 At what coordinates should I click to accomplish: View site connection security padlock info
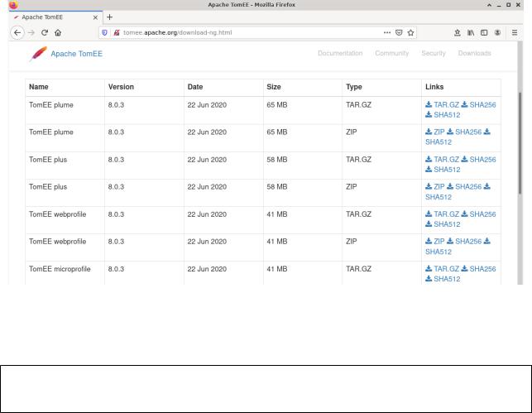tap(117, 32)
